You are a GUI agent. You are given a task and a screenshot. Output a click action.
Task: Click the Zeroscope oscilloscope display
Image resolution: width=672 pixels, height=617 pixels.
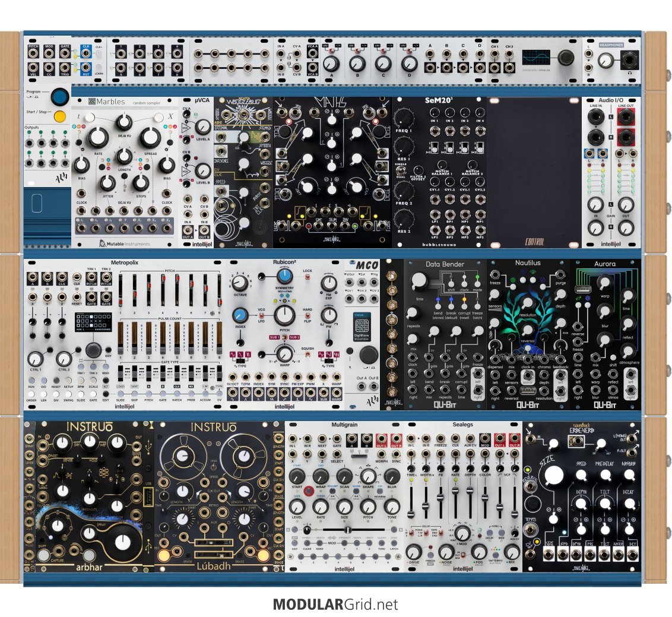click(535, 58)
